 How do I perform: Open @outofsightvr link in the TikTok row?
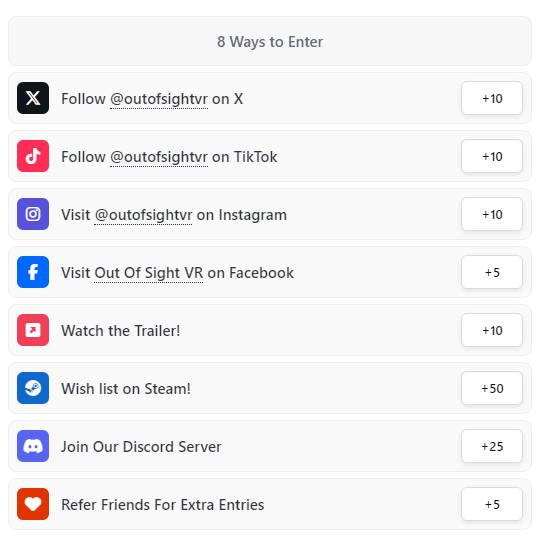[159, 157]
